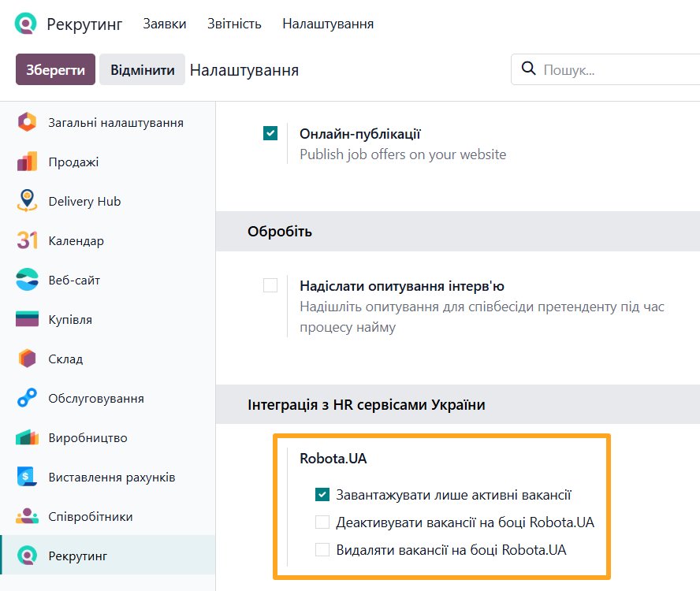Click the Рекрутинг sidebar magnifier icon
The width and height of the screenshot is (700, 591).
pos(28,556)
